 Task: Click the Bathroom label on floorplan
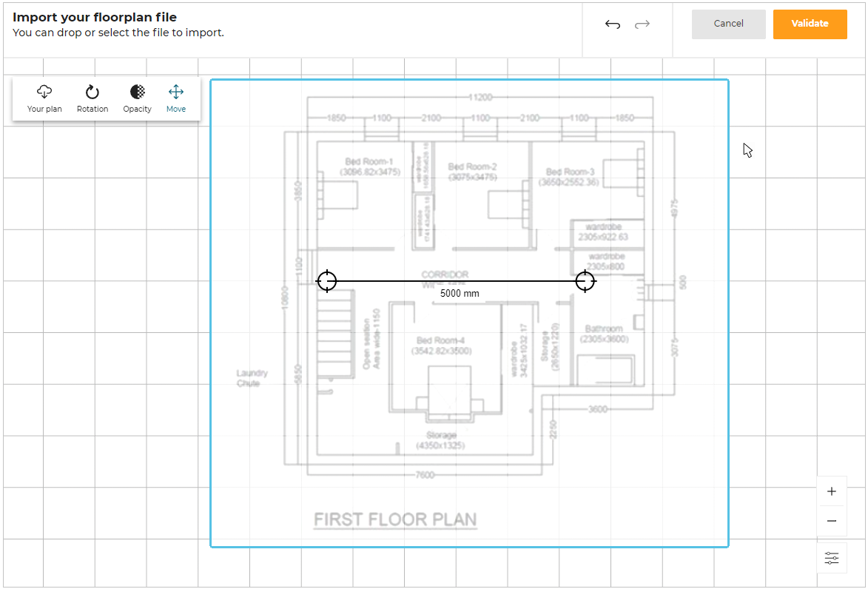coord(604,329)
